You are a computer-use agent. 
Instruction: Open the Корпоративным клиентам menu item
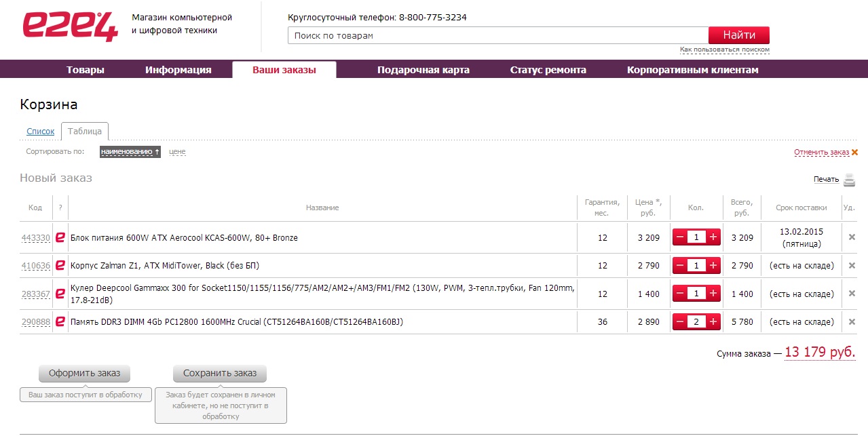693,70
